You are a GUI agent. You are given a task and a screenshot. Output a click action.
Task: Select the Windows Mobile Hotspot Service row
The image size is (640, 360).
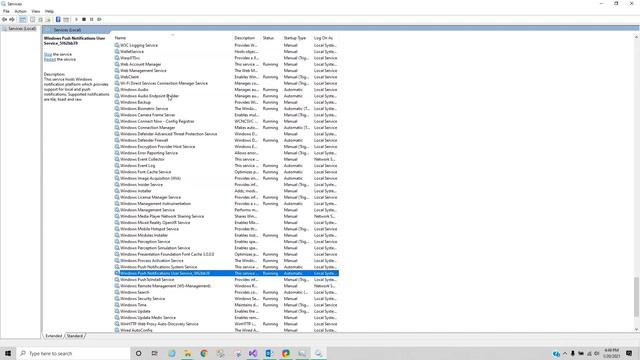tap(227, 229)
